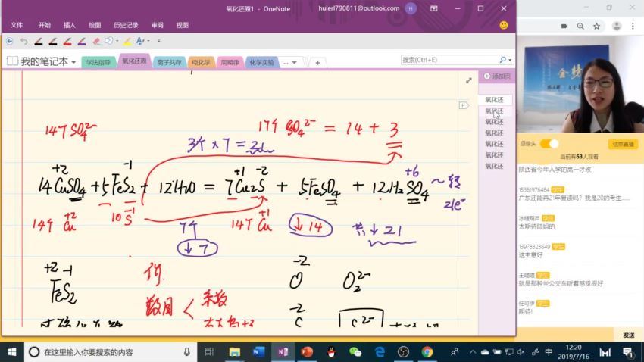Expand the page to full view
The height and width of the screenshot is (362, 644).
[469, 80]
